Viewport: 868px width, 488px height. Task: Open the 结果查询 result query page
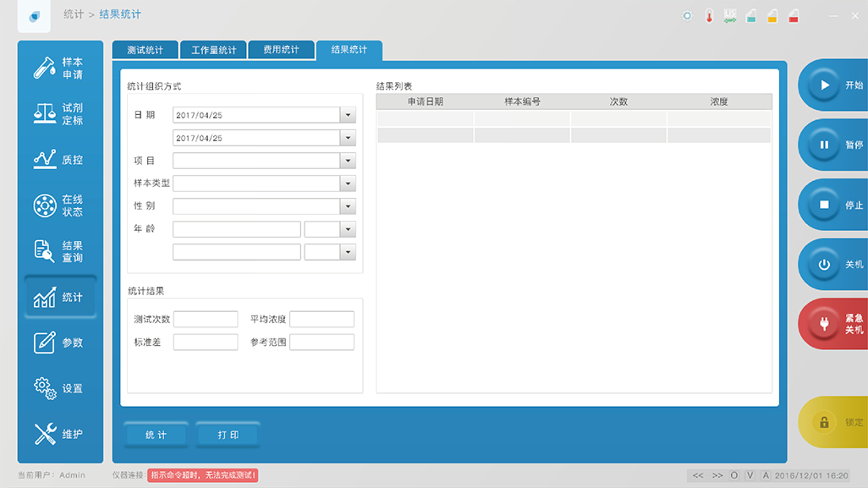58,251
